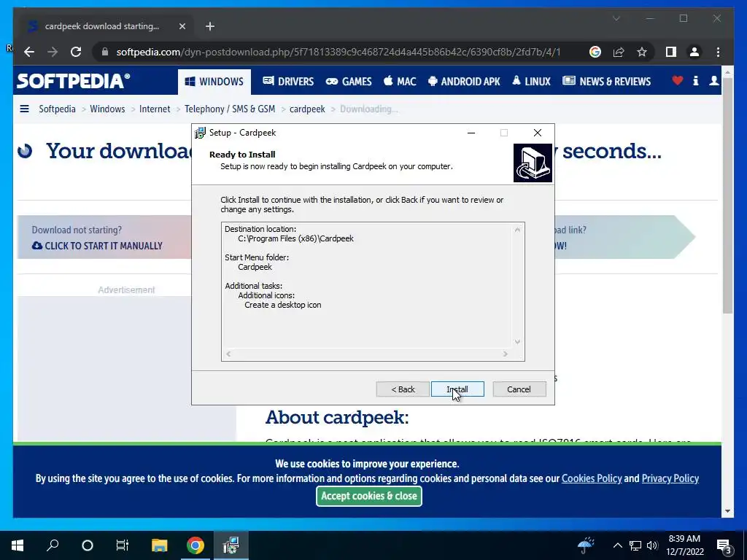
Task: Click the Softpedia page vertical scrollbar
Action: pyautogui.click(x=727, y=195)
